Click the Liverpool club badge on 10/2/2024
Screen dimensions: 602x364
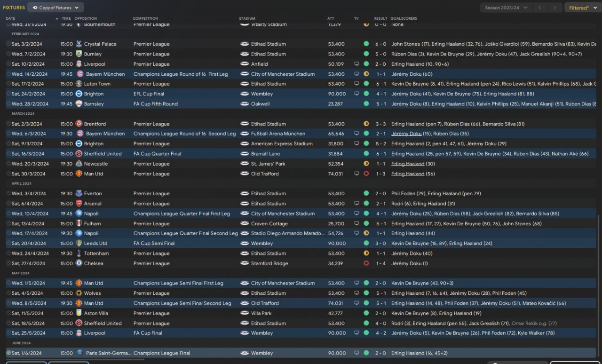pos(79,64)
